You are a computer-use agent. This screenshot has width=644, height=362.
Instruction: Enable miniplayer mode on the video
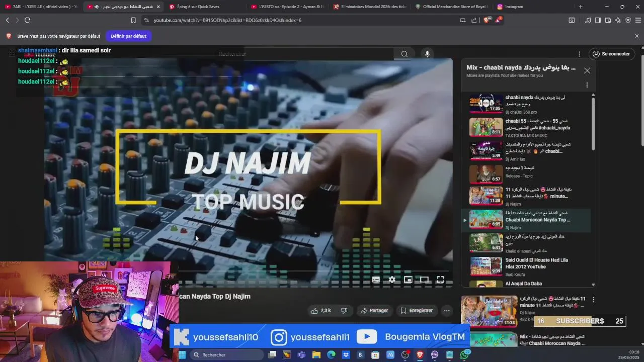pos(408,280)
